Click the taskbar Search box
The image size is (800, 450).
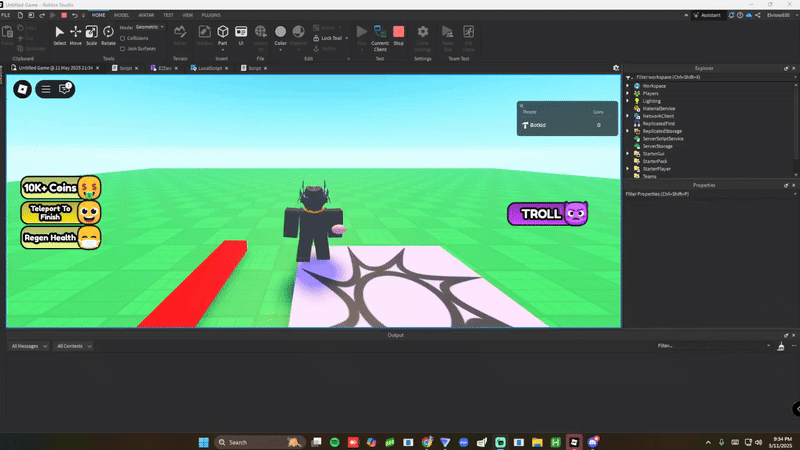click(x=259, y=442)
